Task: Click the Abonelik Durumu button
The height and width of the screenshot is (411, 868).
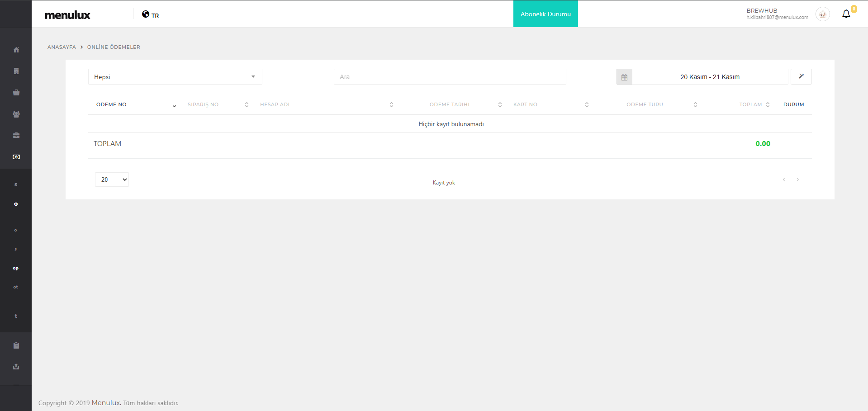Action: coord(545,14)
